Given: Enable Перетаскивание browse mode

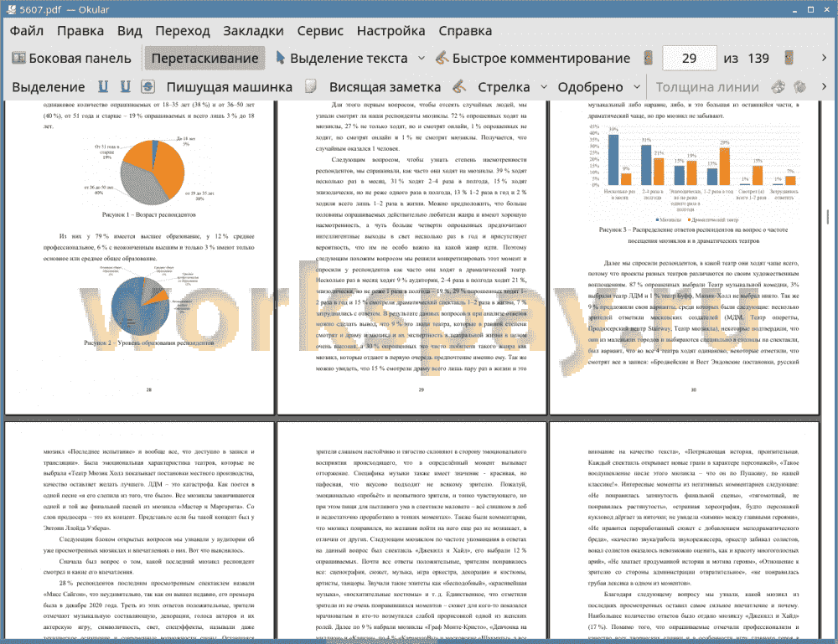Looking at the screenshot, I should click(x=204, y=59).
